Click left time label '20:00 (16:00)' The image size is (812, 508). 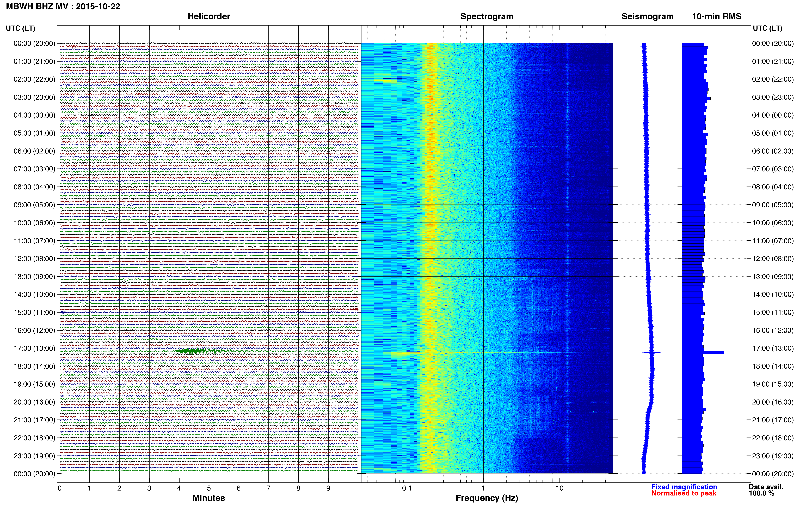click(x=34, y=402)
